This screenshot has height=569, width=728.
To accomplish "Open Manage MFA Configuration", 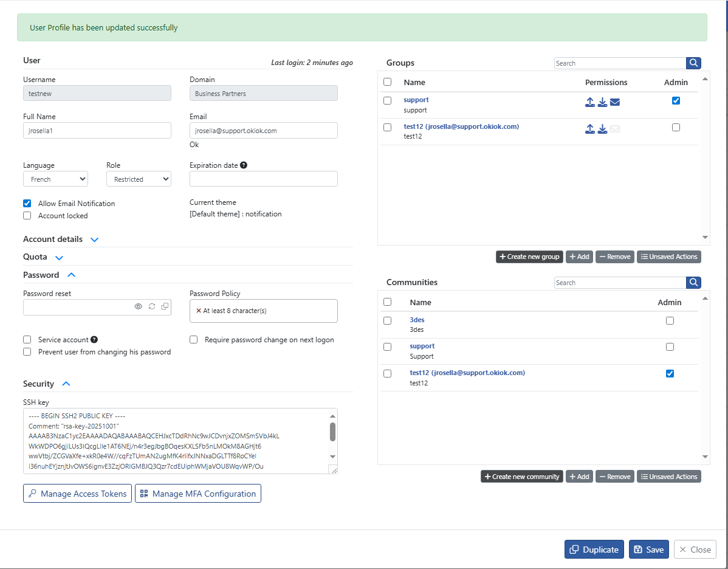I will (x=198, y=493).
